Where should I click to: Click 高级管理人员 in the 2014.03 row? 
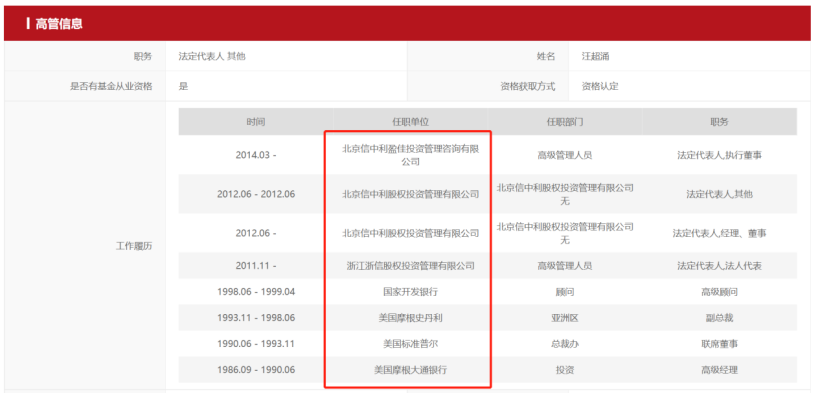click(565, 155)
